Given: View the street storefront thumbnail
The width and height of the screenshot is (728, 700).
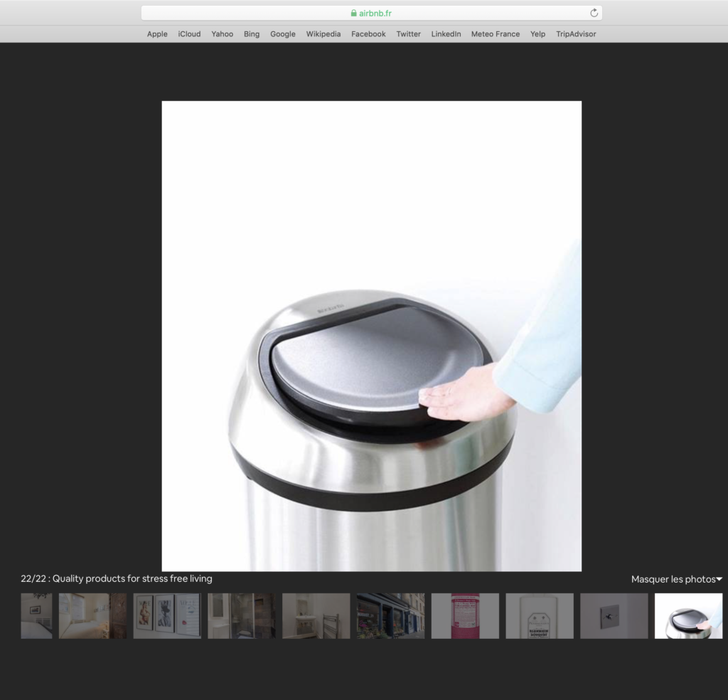Looking at the screenshot, I should click(390, 615).
